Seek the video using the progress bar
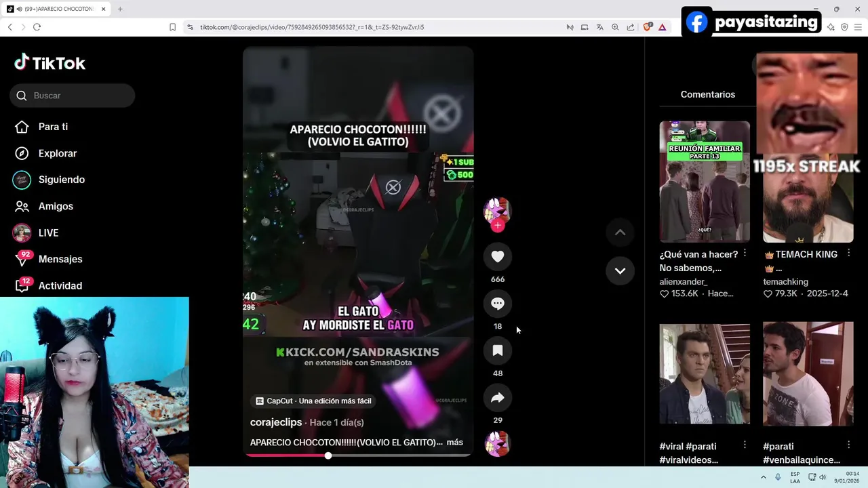 click(x=358, y=455)
